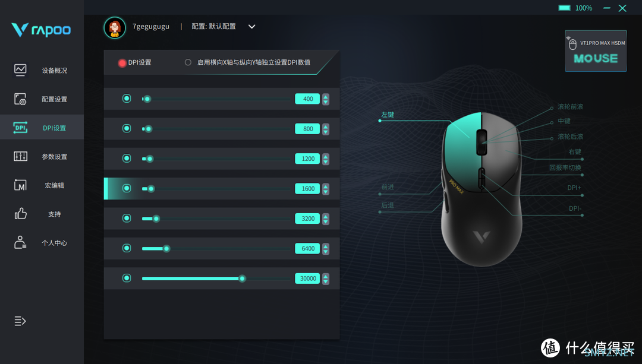Click the 前进 side button label

tap(388, 187)
